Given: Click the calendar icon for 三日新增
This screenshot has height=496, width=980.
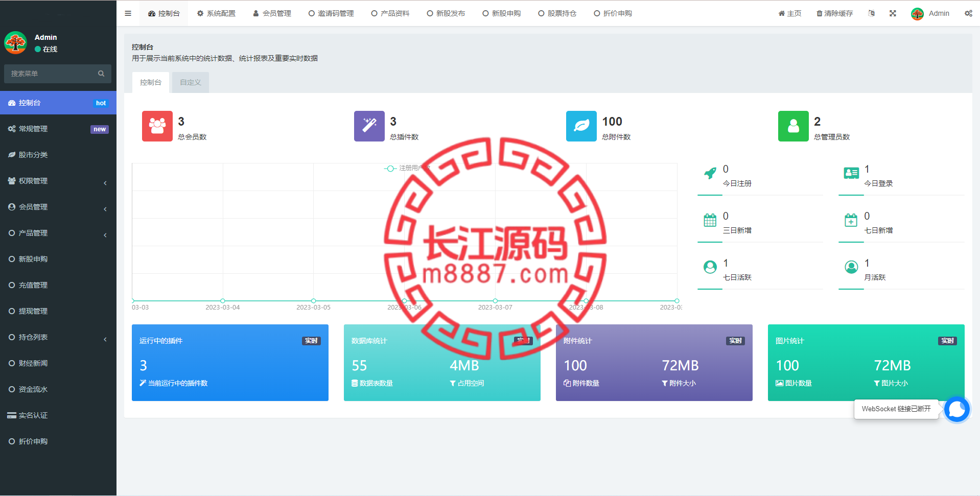Looking at the screenshot, I should point(710,220).
